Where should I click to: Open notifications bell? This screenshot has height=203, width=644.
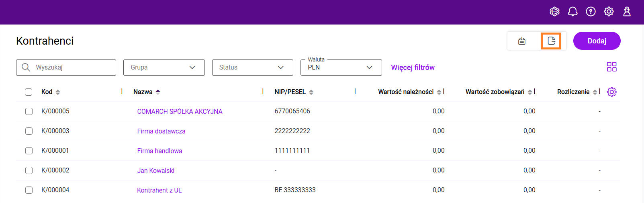coord(572,12)
